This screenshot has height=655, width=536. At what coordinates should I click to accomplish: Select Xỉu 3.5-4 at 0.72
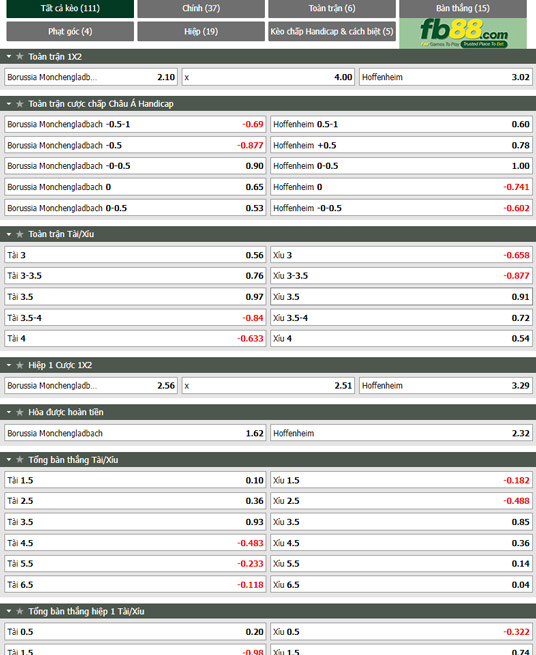401,317
